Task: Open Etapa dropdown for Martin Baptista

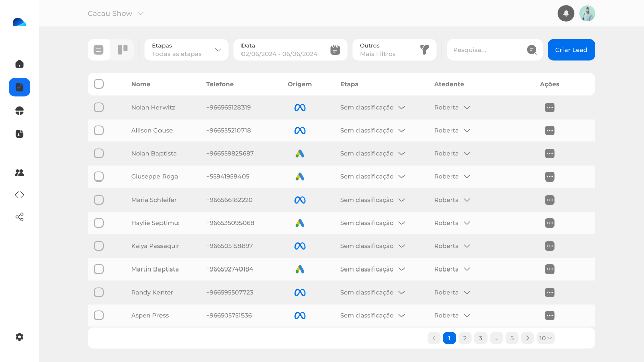Action: 373,269
